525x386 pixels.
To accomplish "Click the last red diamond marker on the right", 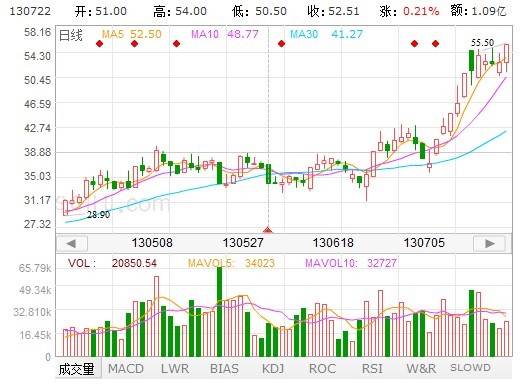I will coord(436,44).
